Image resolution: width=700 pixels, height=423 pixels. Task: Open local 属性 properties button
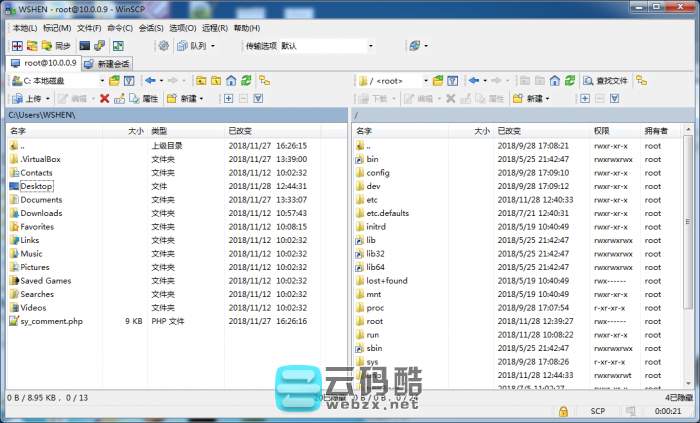pos(144,99)
